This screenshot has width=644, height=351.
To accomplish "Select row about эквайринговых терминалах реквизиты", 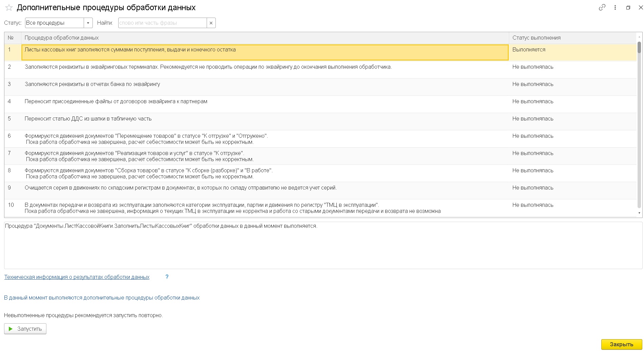I will (x=265, y=70).
